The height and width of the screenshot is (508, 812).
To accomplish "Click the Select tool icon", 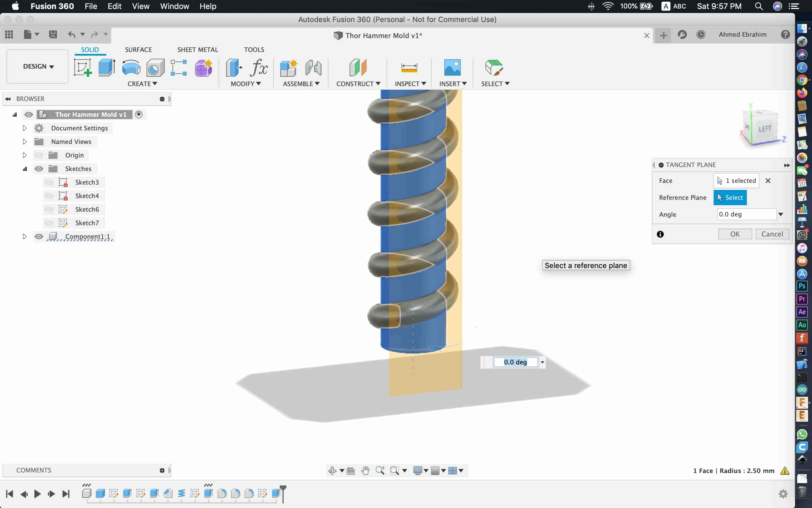I will 494,67.
